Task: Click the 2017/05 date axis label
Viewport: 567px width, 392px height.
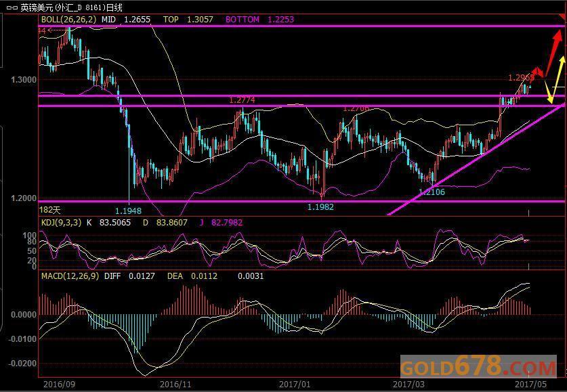Action: (531, 384)
